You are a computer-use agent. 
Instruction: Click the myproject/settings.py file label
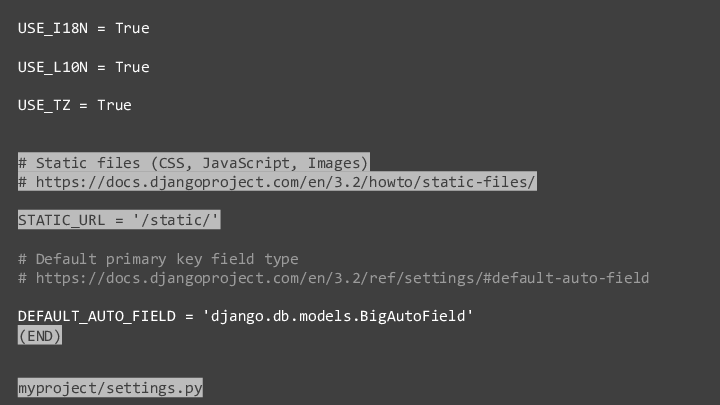(x=110, y=388)
